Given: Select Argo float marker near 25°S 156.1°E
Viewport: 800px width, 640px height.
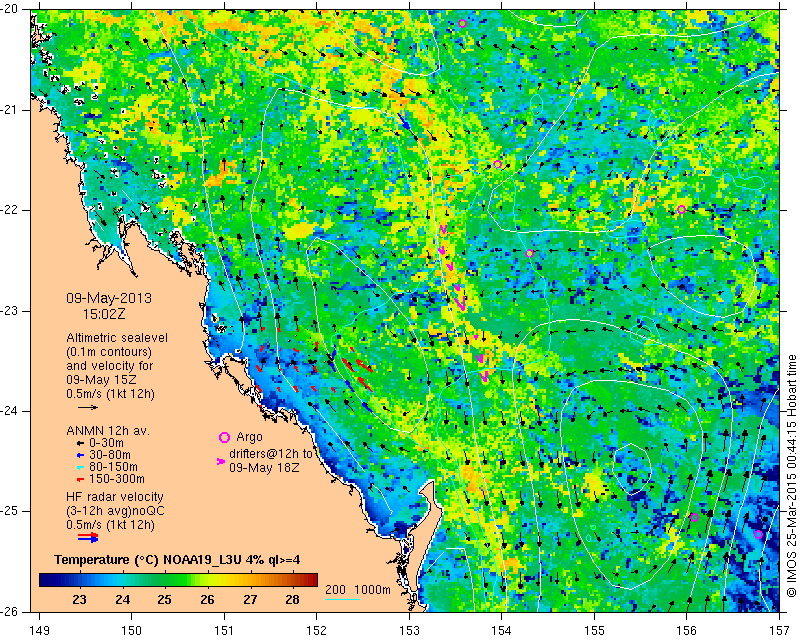Looking at the screenshot, I should (x=694, y=518).
